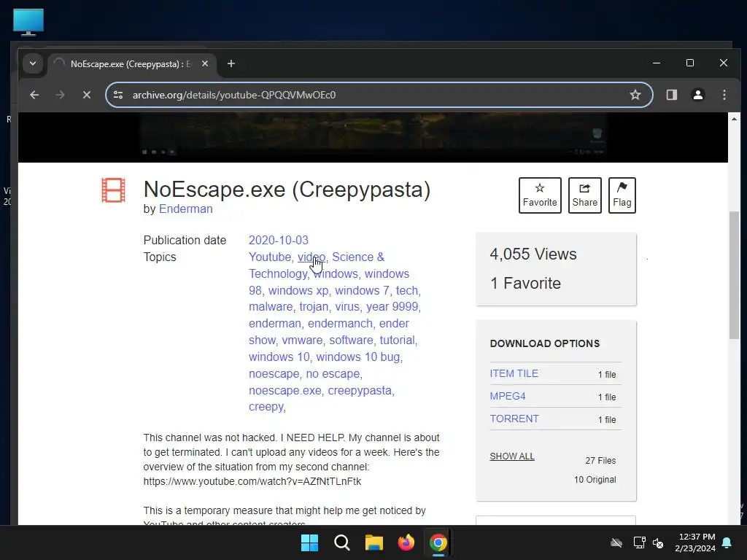Screen dimensions: 747x560
Task: Open the vmware topic link
Action: click(302, 340)
